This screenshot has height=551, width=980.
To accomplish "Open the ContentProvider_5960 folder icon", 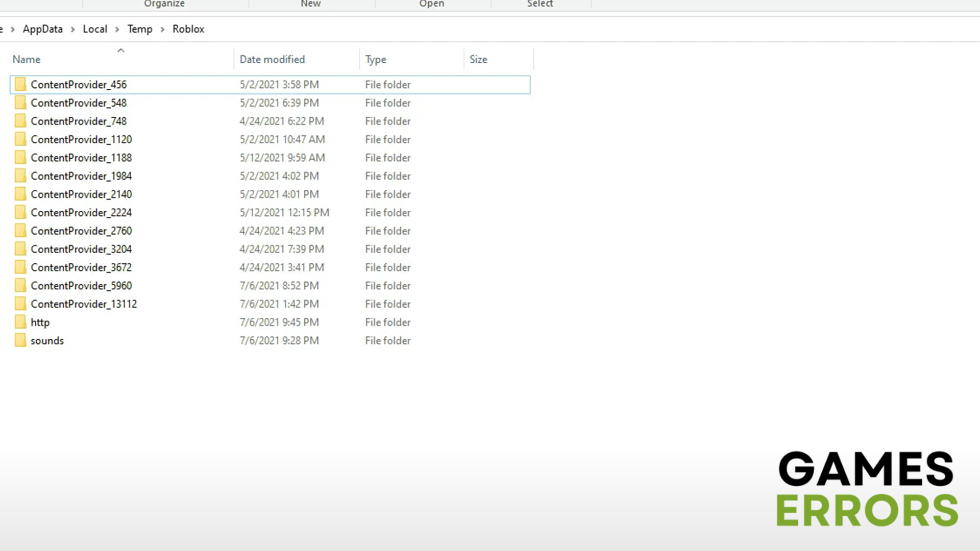I will tap(21, 285).
